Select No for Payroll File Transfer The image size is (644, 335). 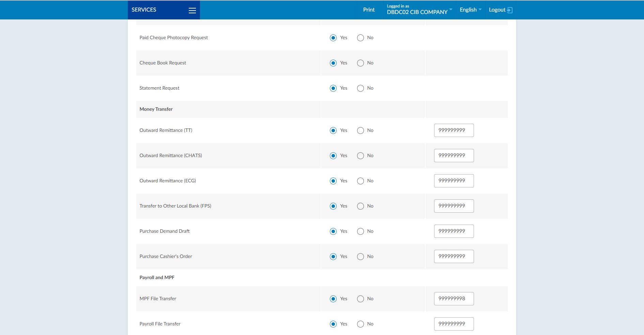click(361, 324)
